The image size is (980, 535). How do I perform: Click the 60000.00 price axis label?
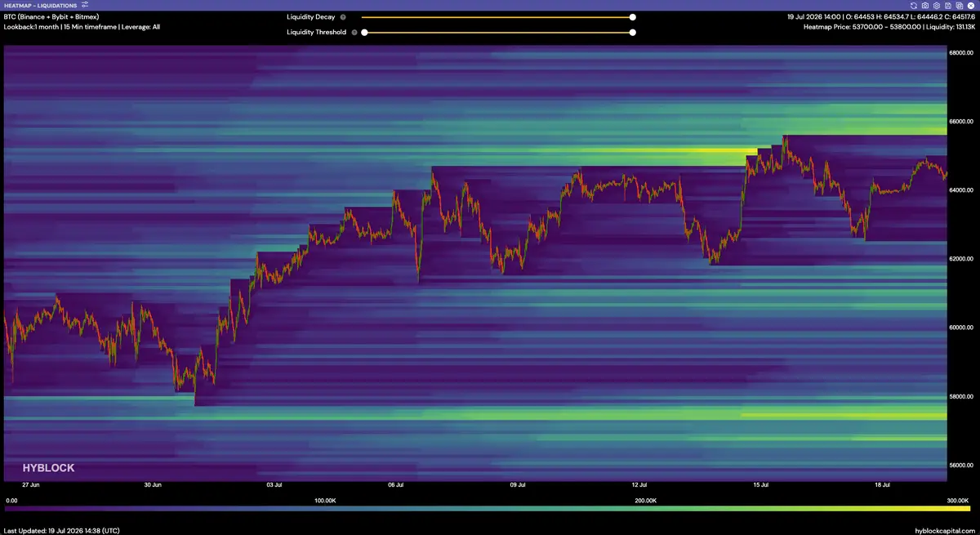tap(960, 328)
